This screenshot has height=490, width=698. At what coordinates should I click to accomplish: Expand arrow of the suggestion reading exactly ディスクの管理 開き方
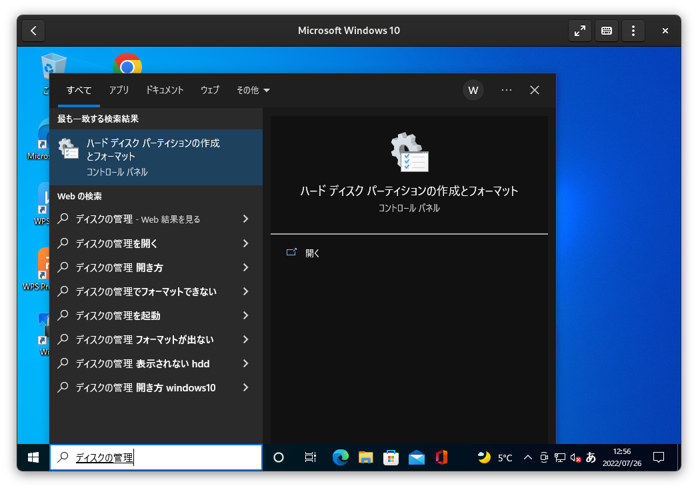coord(245,267)
